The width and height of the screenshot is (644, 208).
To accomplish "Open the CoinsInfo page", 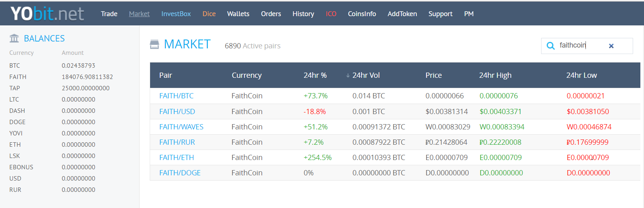I will [362, 14].
